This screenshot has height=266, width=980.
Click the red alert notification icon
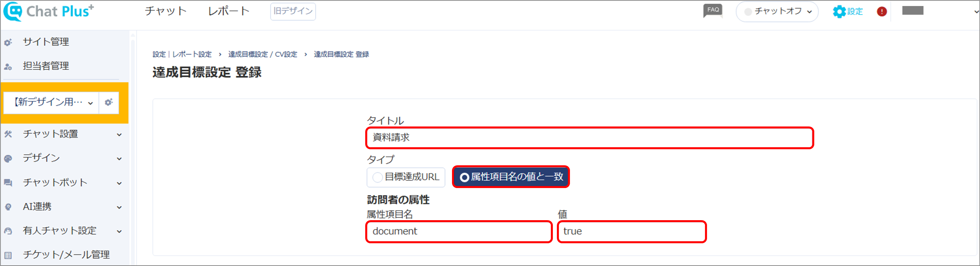coord(882,11)
